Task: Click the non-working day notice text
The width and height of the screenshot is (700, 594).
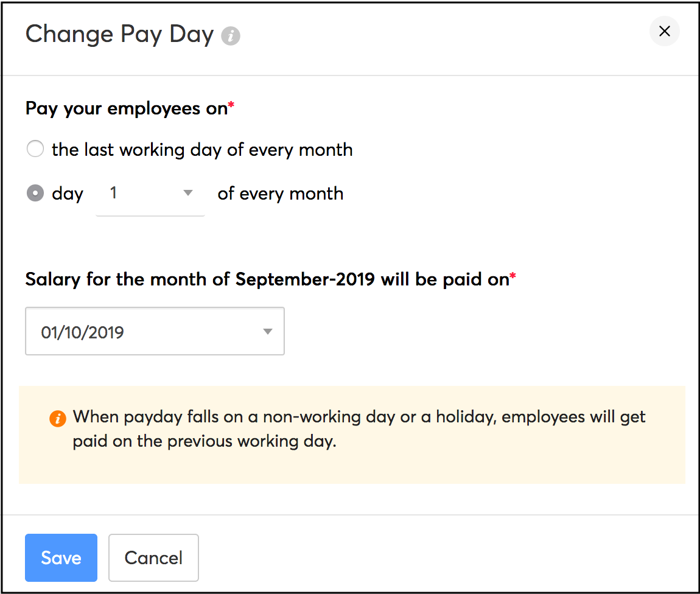Action: [x=359, y=429]
